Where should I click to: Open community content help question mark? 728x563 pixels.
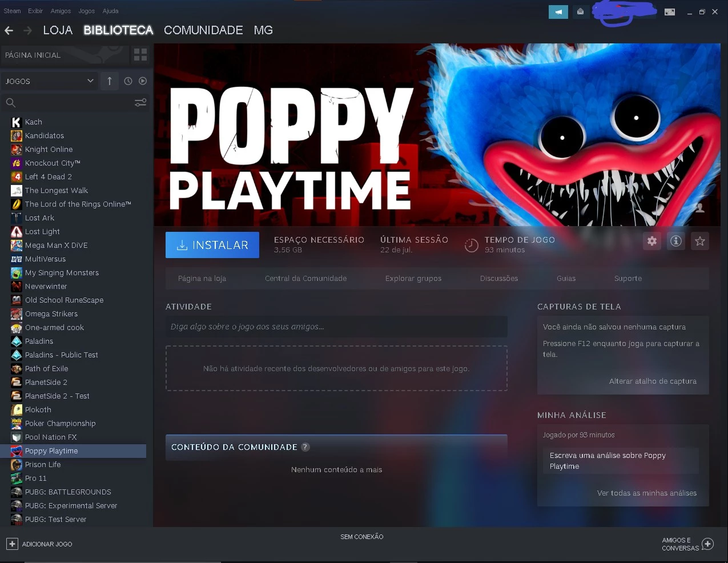[305, 447]
